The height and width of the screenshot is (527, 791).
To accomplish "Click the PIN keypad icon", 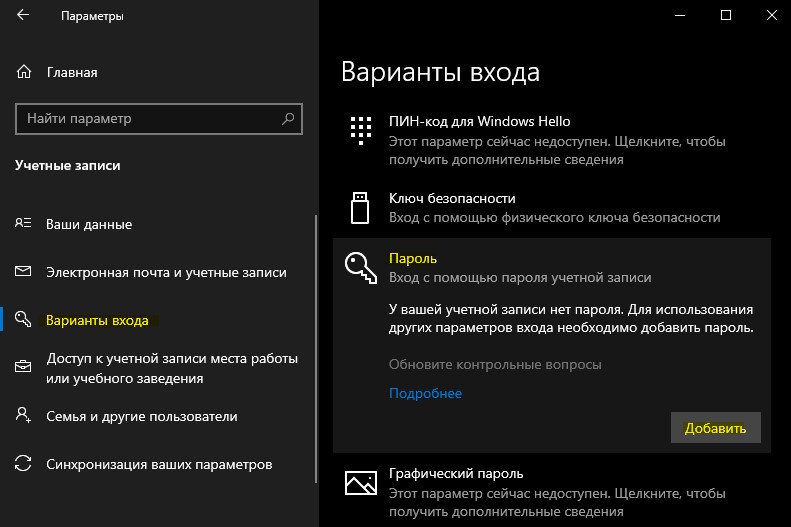I will pos(361,130).
